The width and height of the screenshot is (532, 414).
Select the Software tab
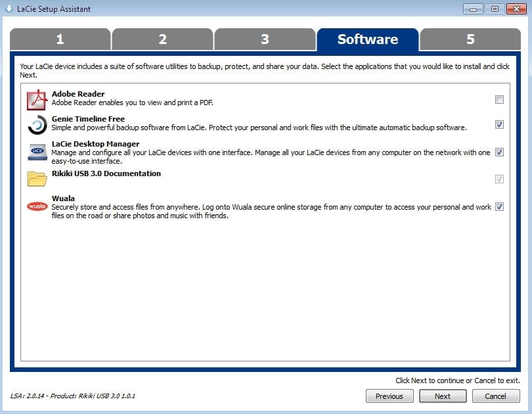pos(367,39)
